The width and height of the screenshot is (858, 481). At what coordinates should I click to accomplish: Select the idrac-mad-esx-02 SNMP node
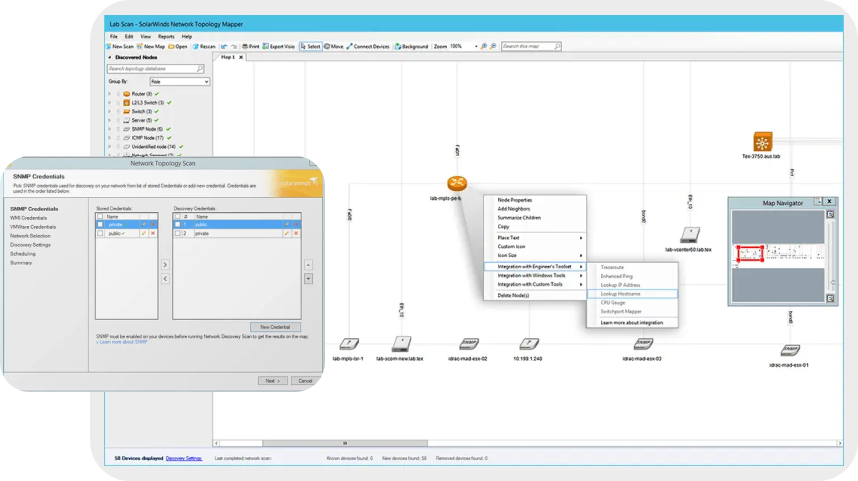(469, 344)
